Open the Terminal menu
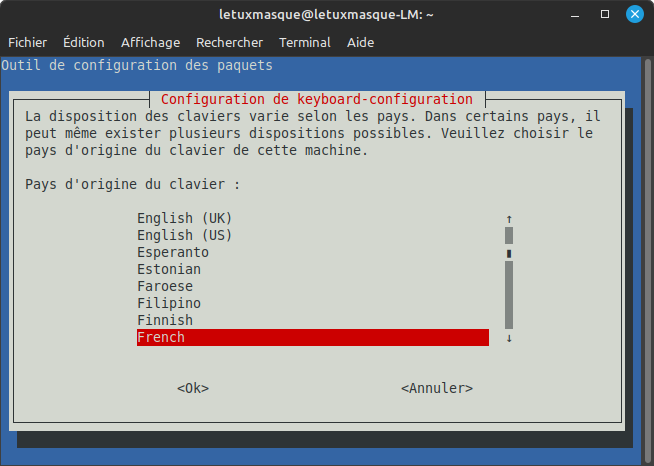The image size is (654, 466). 305,43
